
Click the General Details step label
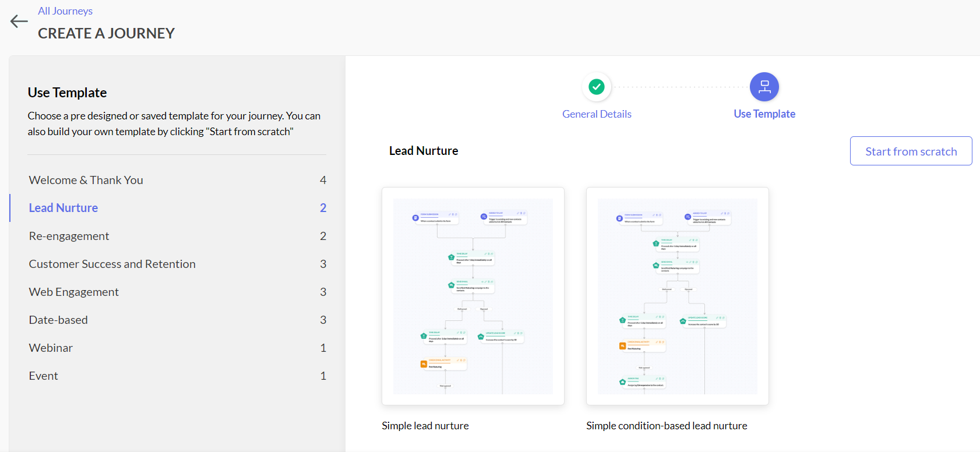[597, 114]
